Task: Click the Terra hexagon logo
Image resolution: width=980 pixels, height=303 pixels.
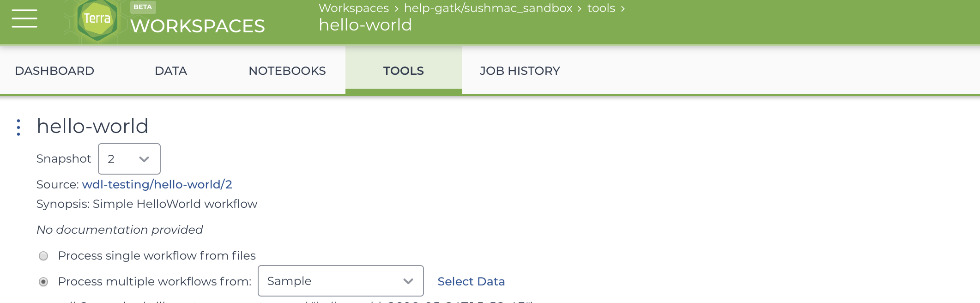Action: point(97,19)
